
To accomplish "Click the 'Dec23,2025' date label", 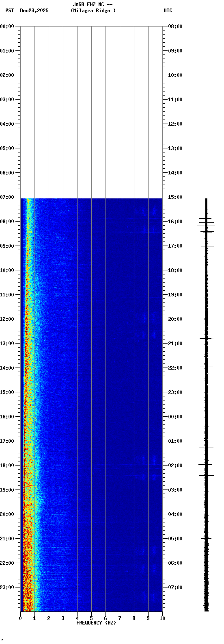I will coord(34,11).
